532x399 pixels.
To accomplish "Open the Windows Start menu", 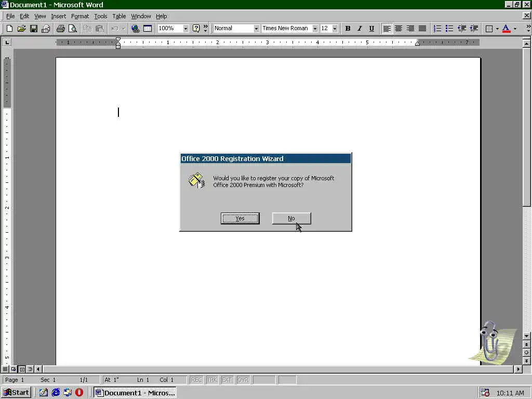I will click(16, 393).
